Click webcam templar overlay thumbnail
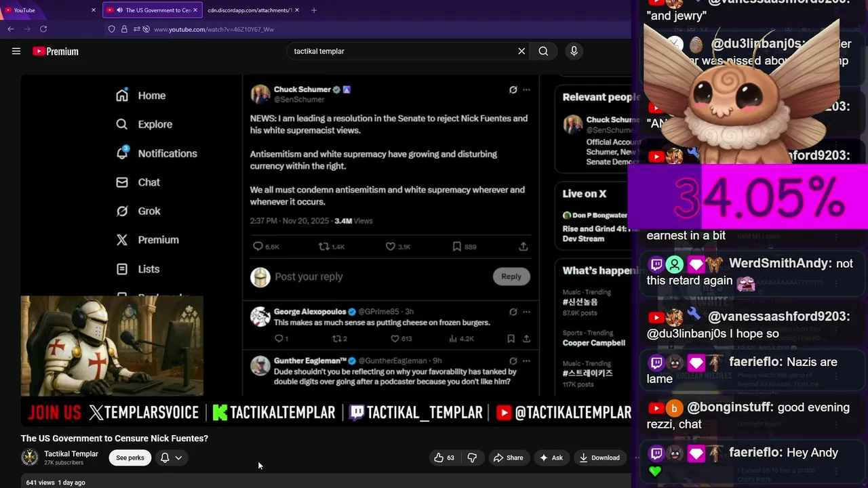 click(x=112, y=346)
